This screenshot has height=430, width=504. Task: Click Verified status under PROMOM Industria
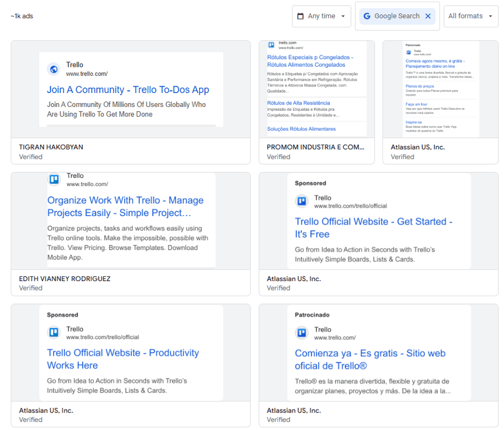pos(278,157)
